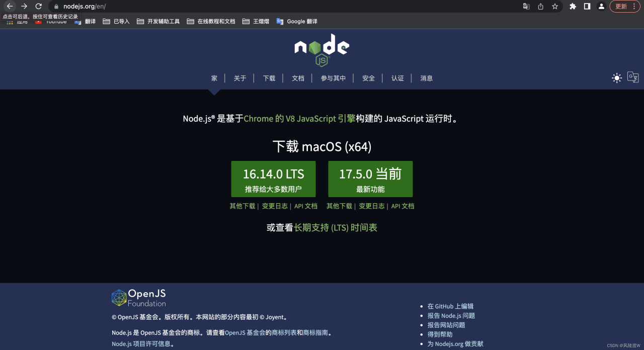This screenshot has height=350, width=644.
Task: Open the 翻译 bookmark
Action: [85, 21]
